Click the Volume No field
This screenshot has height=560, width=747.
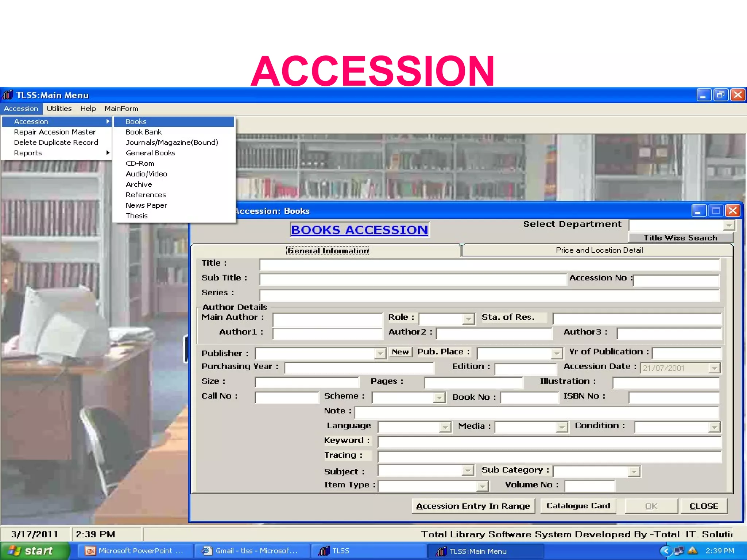(590, 486)
